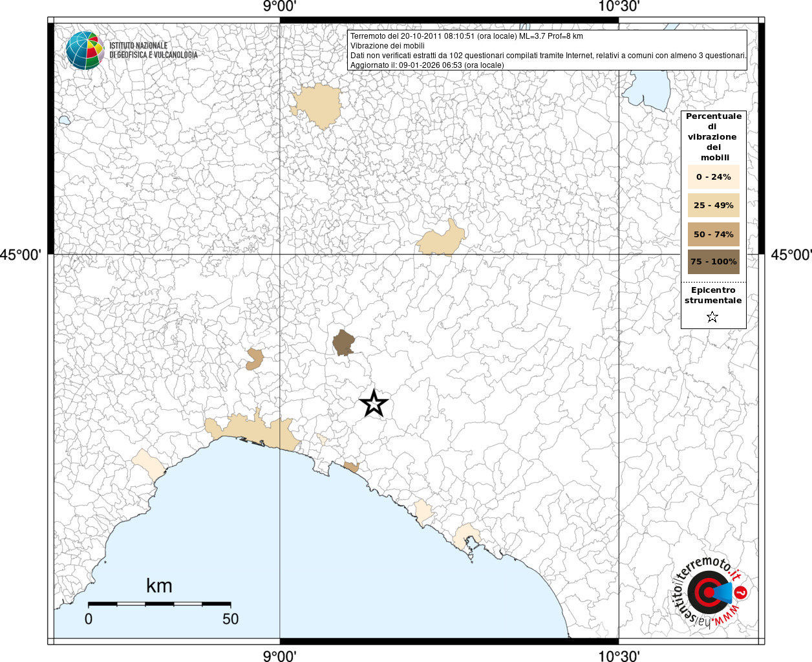This screenshot has width=812, height=662.
Task: Click the 'Aggiornato il' update timestamp line
Action: click(427, 65)
